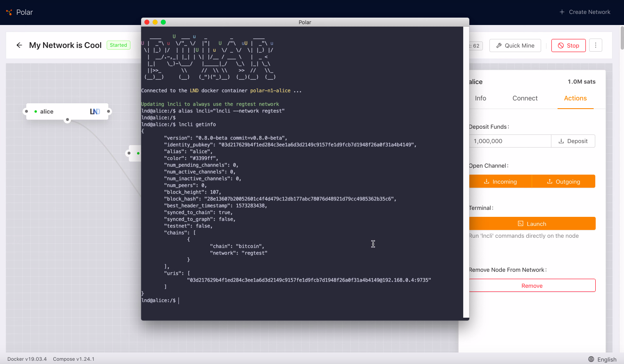Select alice node's bottom connection port
Screen dimensions: 624x364
click(67, 120)
